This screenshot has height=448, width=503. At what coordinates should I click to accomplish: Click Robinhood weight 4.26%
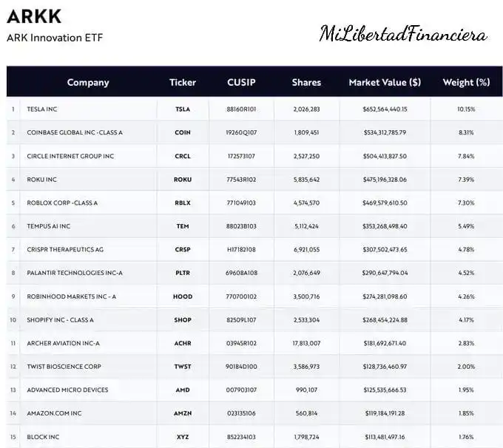click(x=466, y=296)
